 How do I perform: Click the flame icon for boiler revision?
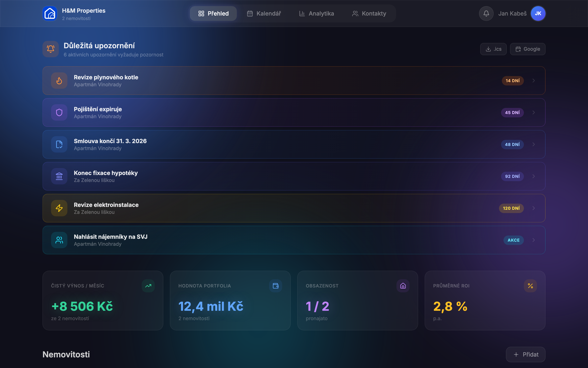pos(59,81)
